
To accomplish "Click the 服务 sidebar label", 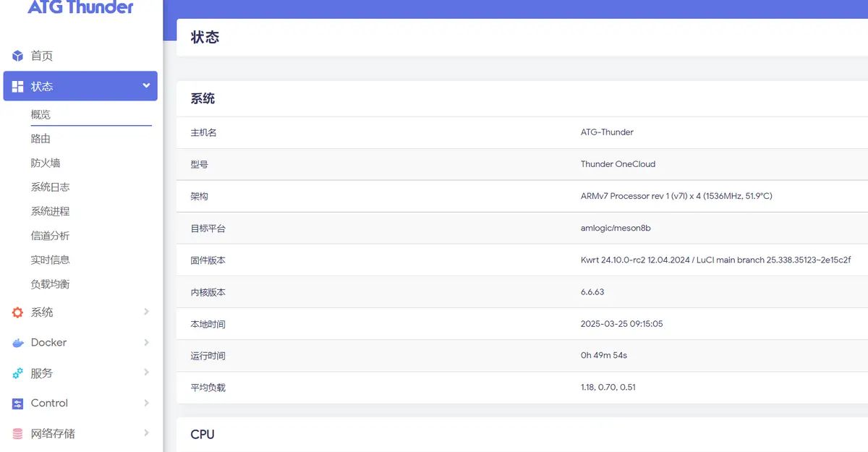I will point(42,373).
